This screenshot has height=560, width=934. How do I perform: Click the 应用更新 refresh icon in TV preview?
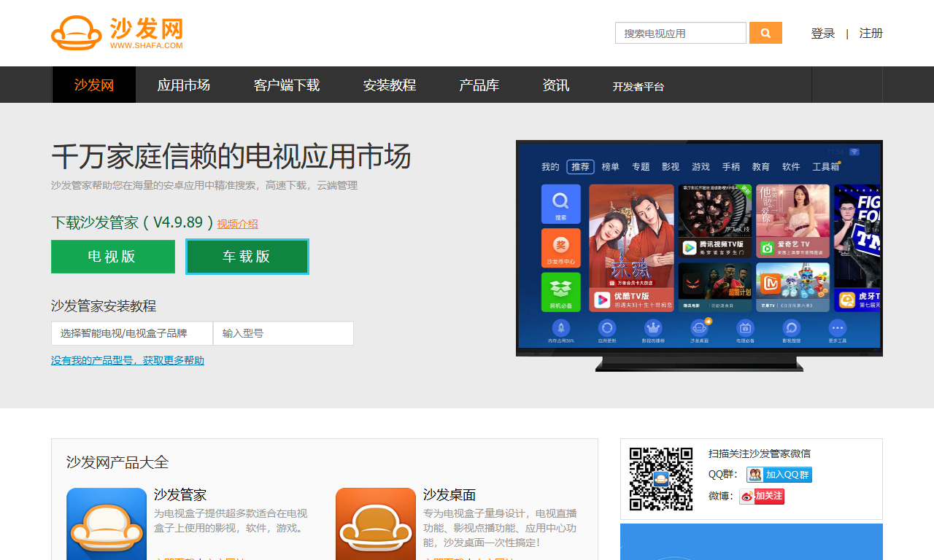point(607,328)
